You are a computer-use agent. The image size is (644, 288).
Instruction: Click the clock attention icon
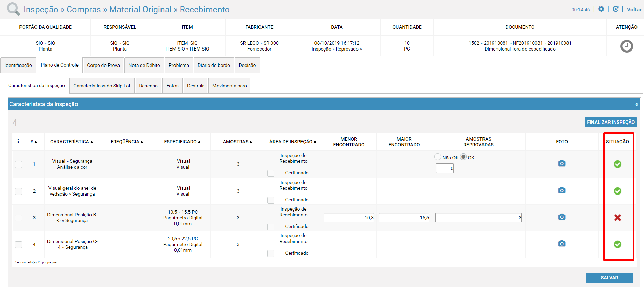click(x=627, y=46)
